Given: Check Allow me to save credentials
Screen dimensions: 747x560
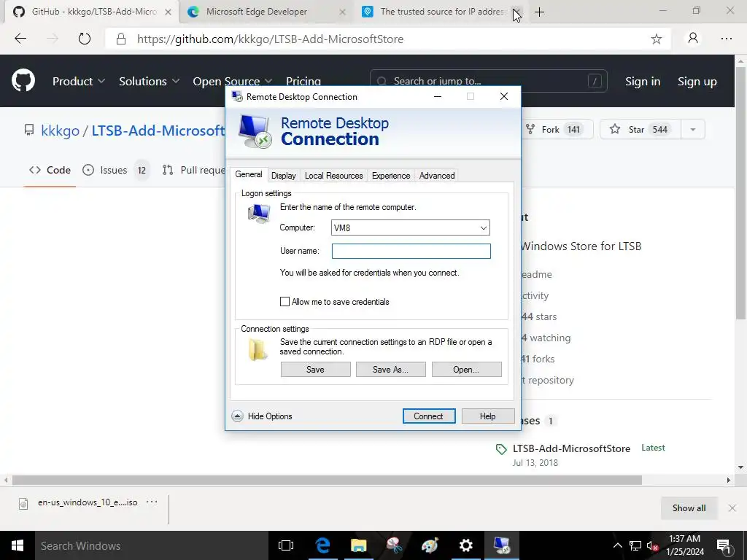Looking at the screenshot, I should coord(285,301).
